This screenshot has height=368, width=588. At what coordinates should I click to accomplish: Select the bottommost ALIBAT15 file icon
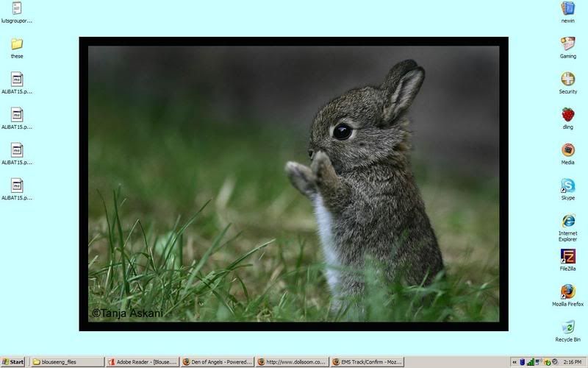[x=16, y=185]
